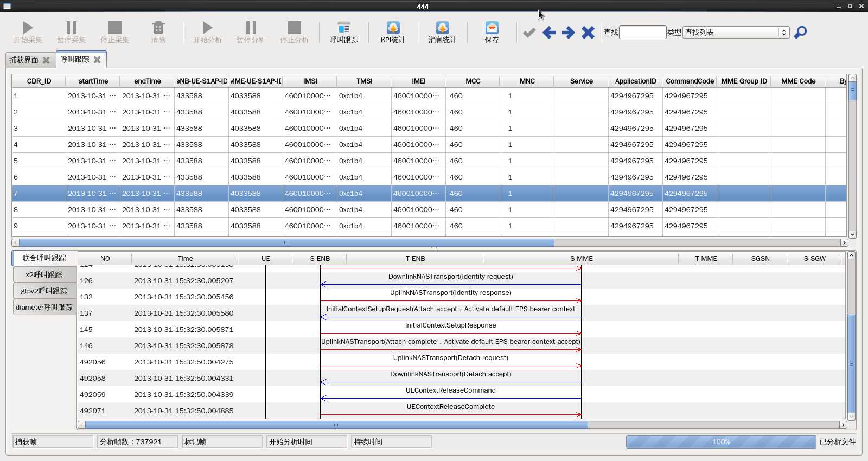Image resolution: width=868 pixels, height=461 pixels.
Task: Click the gray checkmark confirm icon
Action: 529,33
